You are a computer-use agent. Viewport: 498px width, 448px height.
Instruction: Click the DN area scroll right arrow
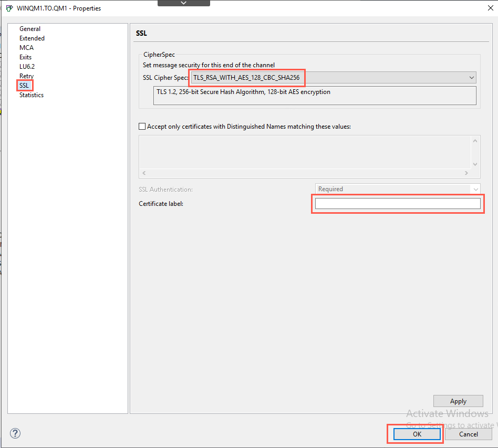(466, 173)
